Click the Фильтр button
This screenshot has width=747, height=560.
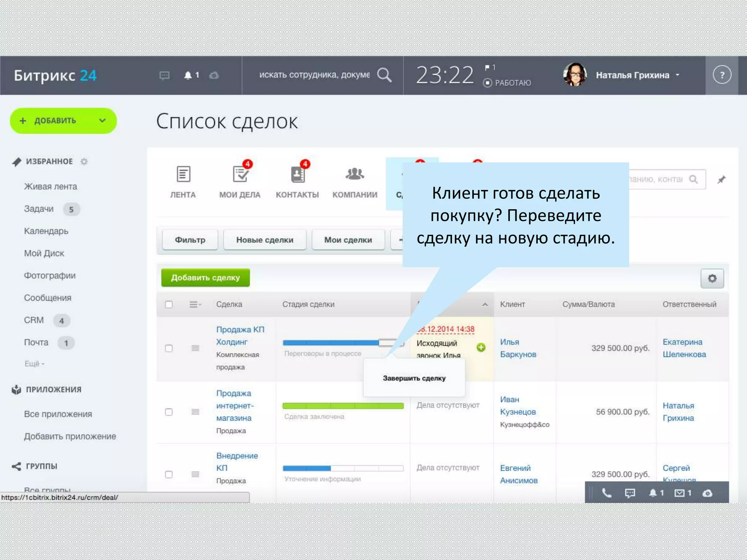click(x=190, y=240)
